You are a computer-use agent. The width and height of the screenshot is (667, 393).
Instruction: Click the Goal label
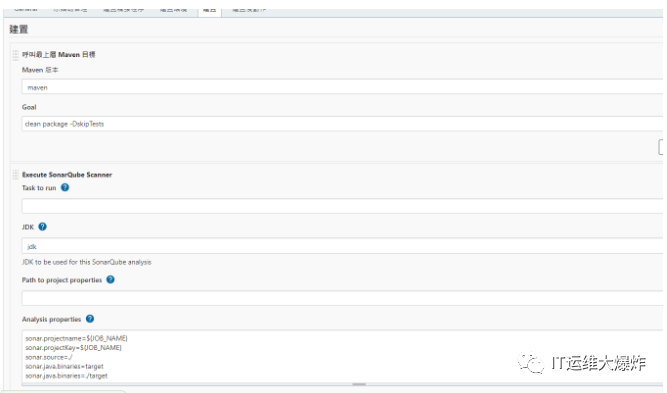[29, 107]
